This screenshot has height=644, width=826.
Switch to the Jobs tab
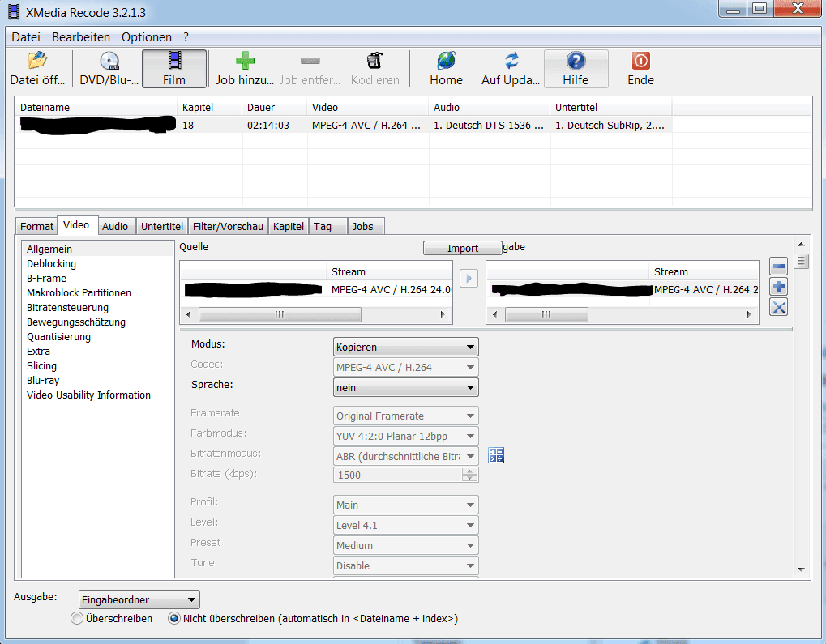[x=366, y=227]
